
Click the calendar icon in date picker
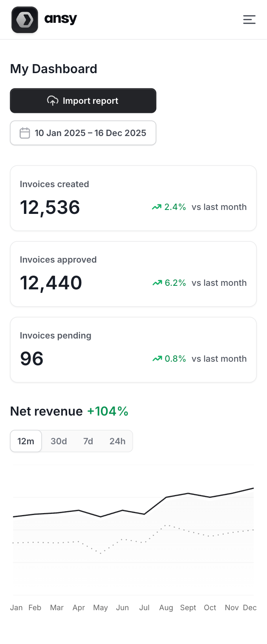[25, 133]
